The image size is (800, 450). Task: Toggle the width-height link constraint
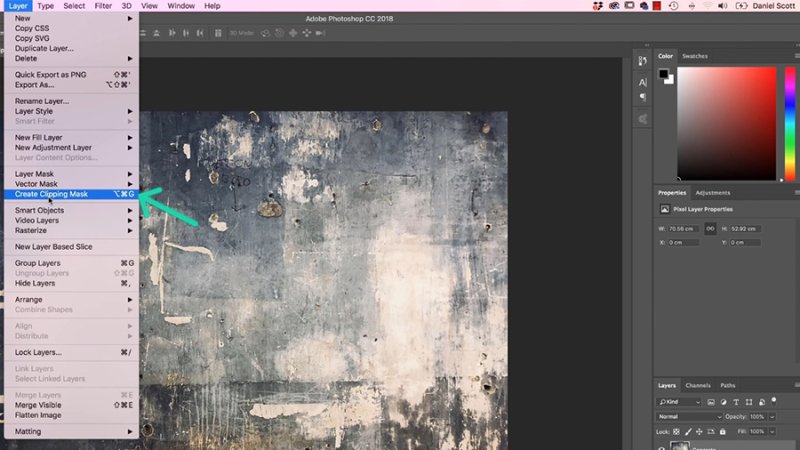(711, 228)
